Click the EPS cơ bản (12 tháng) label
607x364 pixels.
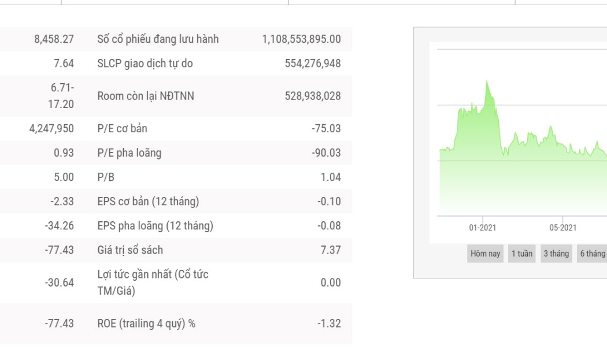[x=148, y=202]
